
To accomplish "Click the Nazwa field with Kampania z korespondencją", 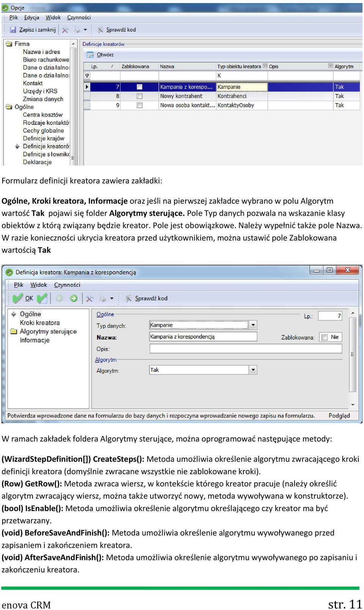I will click(203, 337).
